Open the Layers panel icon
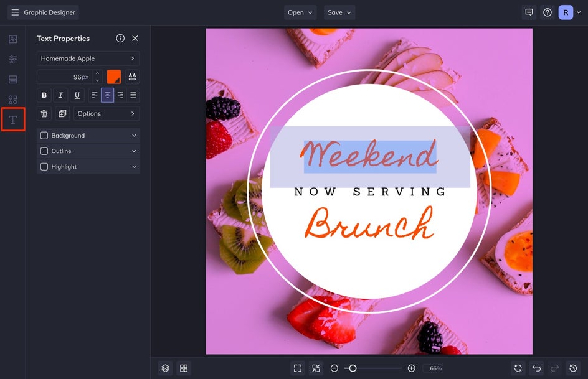 pos(165,368)
